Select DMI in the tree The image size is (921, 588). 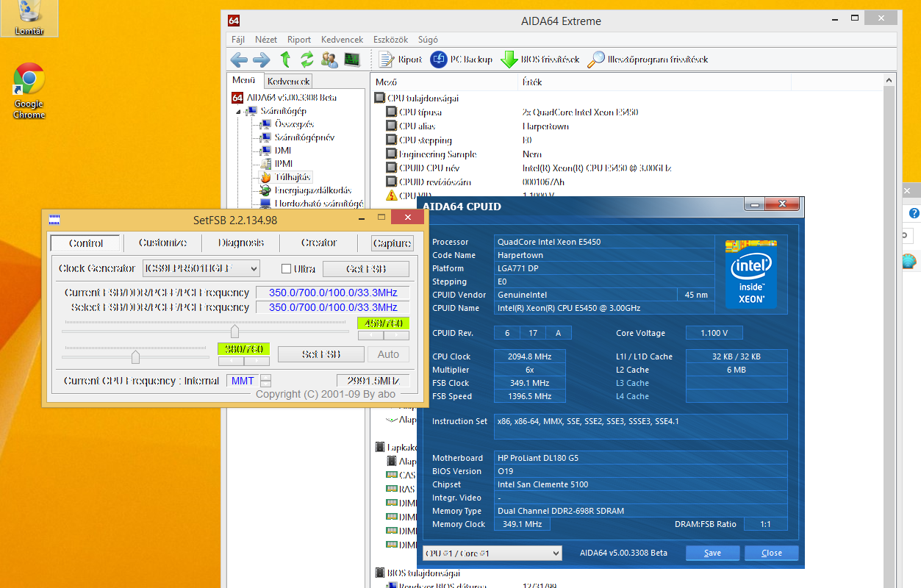(282, 151)
